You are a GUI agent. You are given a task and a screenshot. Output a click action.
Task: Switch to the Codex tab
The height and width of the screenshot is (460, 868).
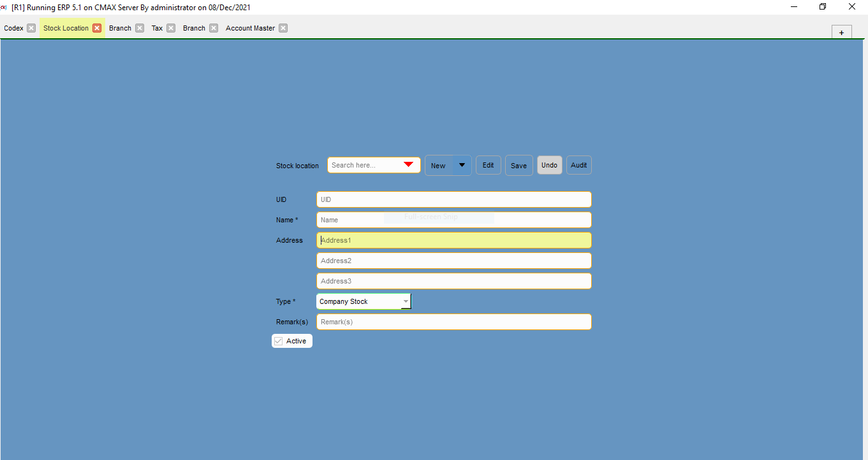point(13,28)
